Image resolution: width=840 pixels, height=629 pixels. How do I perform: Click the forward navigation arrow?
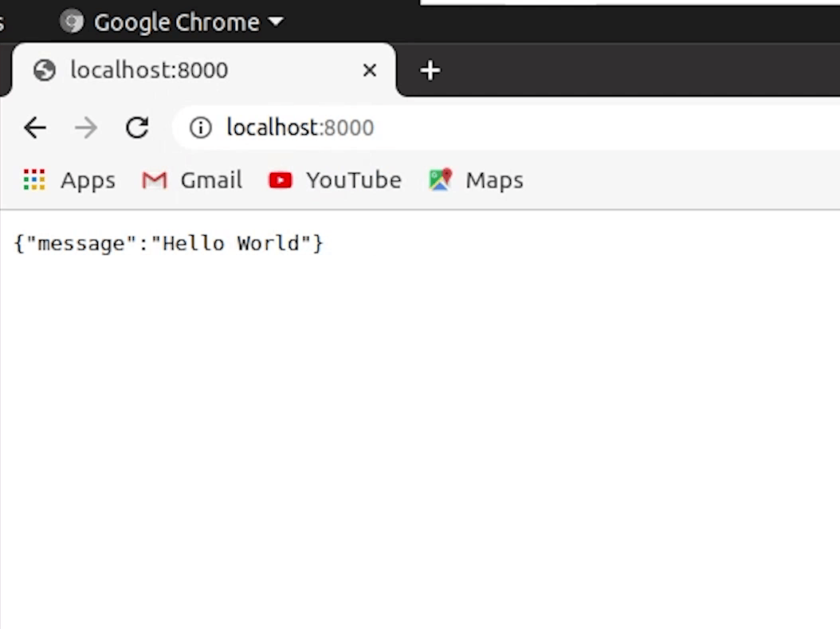point(86,128)
